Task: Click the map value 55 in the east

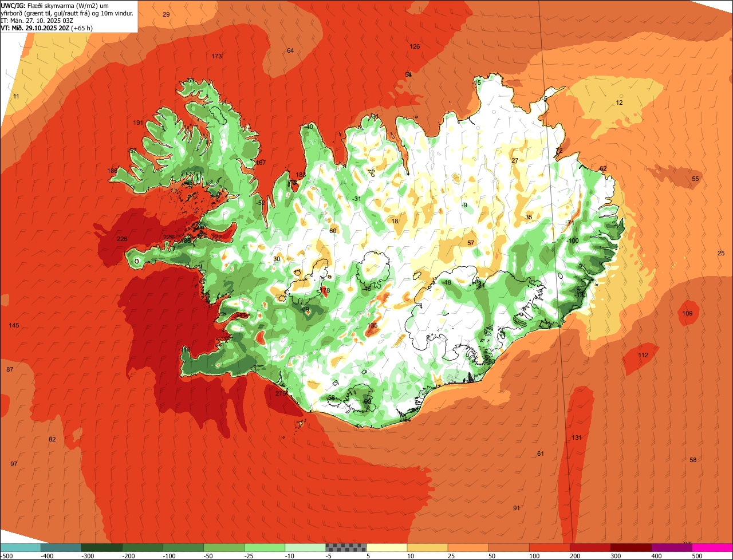Action: [695, 179]
